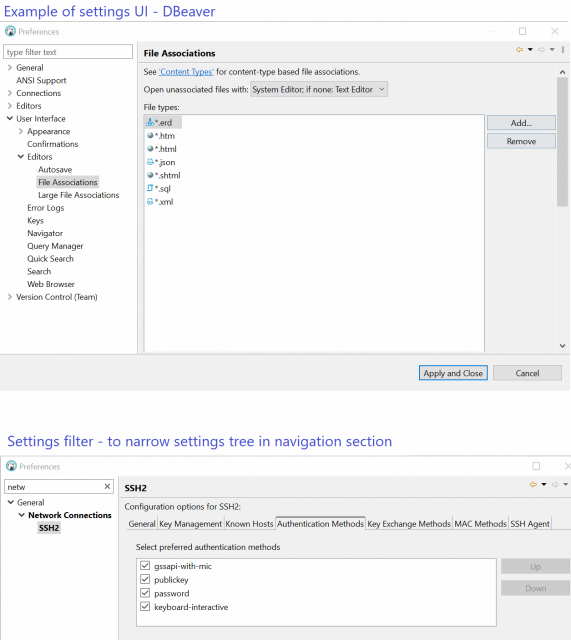Screen dimensions: 571x640
Task: Toggle the publickey checkbox
Action: 145,579
